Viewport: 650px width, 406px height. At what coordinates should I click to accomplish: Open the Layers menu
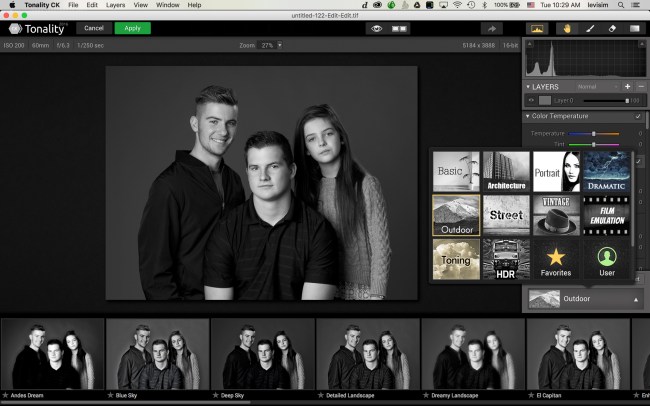(x=116, y=5)
